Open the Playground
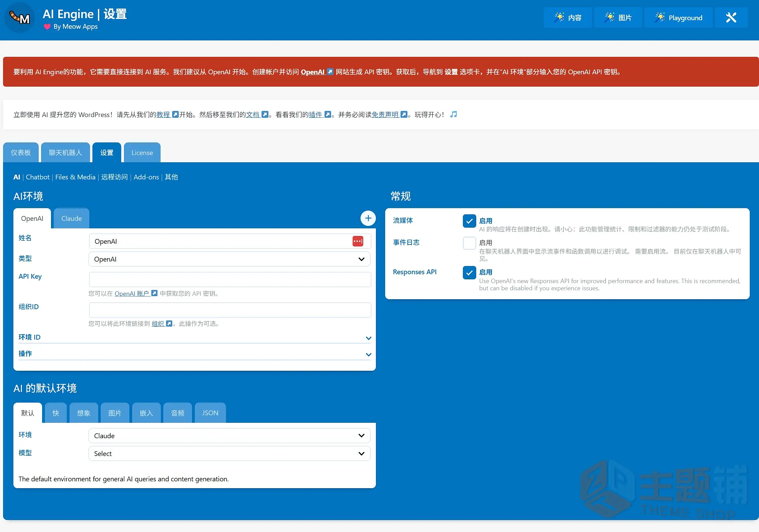The width and height of the screenshot is (759, 532). 679,17
